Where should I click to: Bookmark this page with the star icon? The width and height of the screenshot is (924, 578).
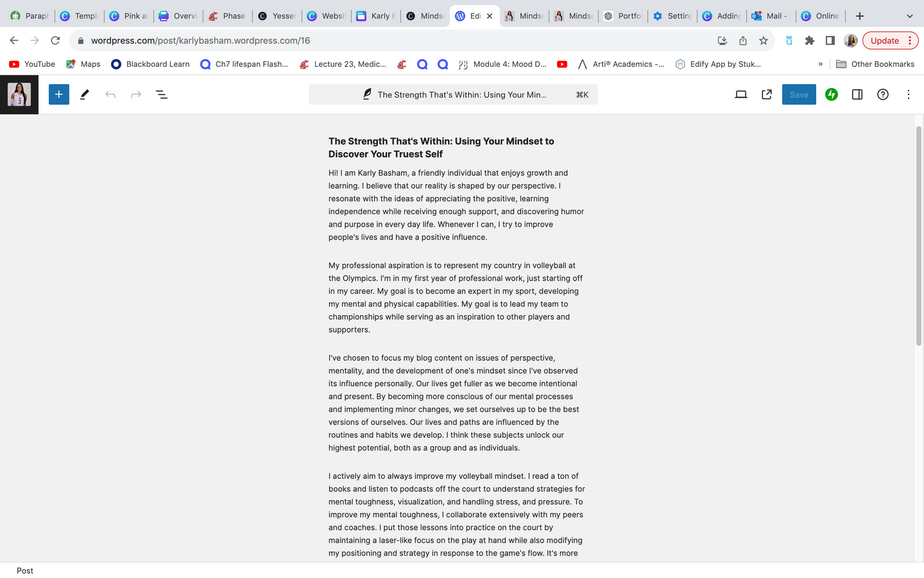click(x=763, y=40)
